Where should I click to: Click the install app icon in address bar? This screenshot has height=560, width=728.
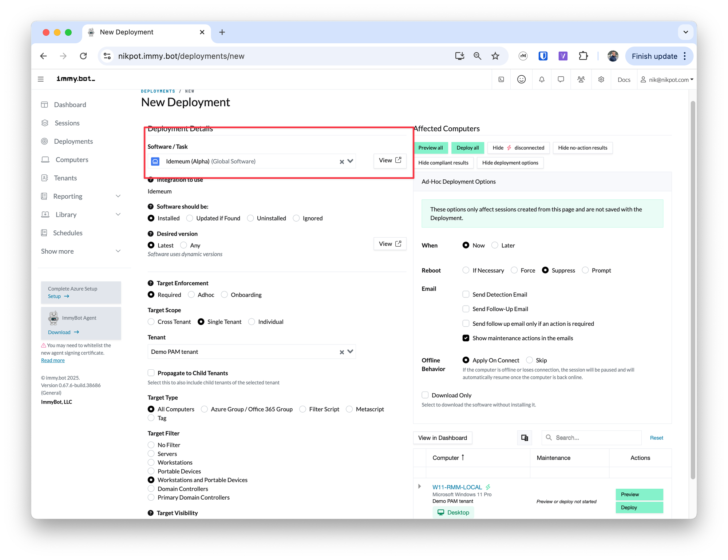pyautogui.click(x=459, y=56)
